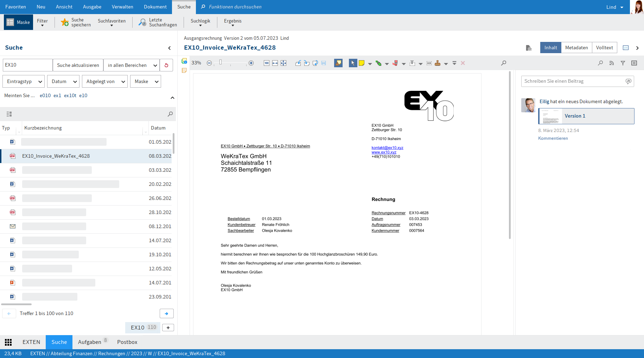
Task: Select the yellow sticky note tool
Action: 362,63
